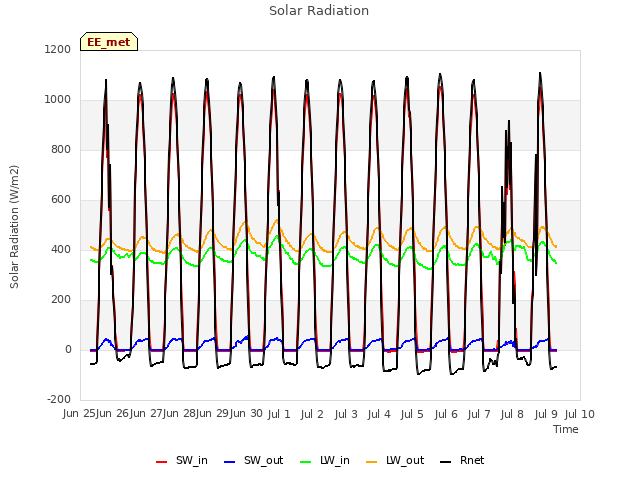Click the orange LW_out legend swatch

point(371,461)
